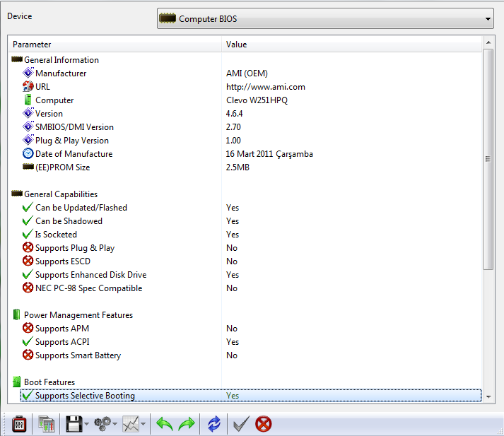Click the scrollbar down arrow
Image resolution: width=504 pixels, height=436 pixels.
click(488, 397)
